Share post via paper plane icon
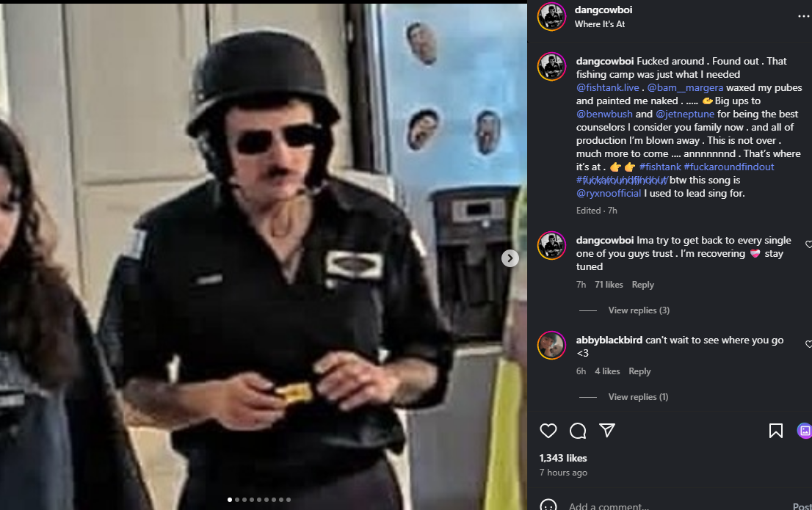812x510 pixels. pos(607,430)
